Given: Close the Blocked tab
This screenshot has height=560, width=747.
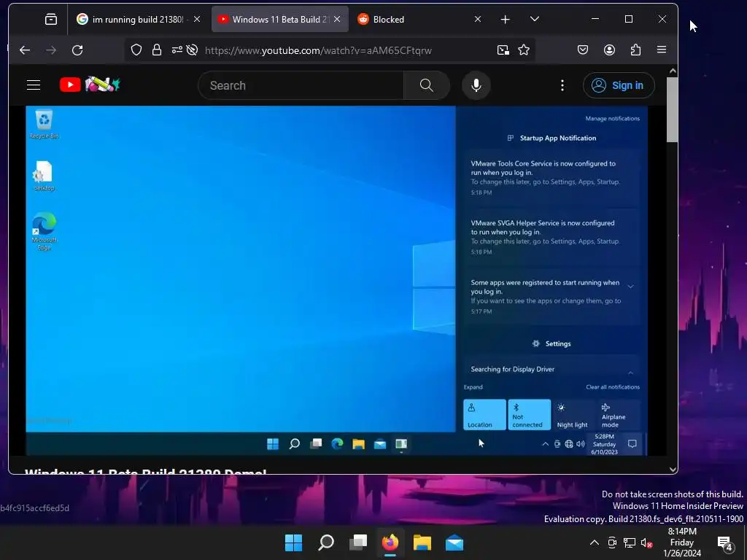Looking at the screenshot, I should (x=478, y=19).
